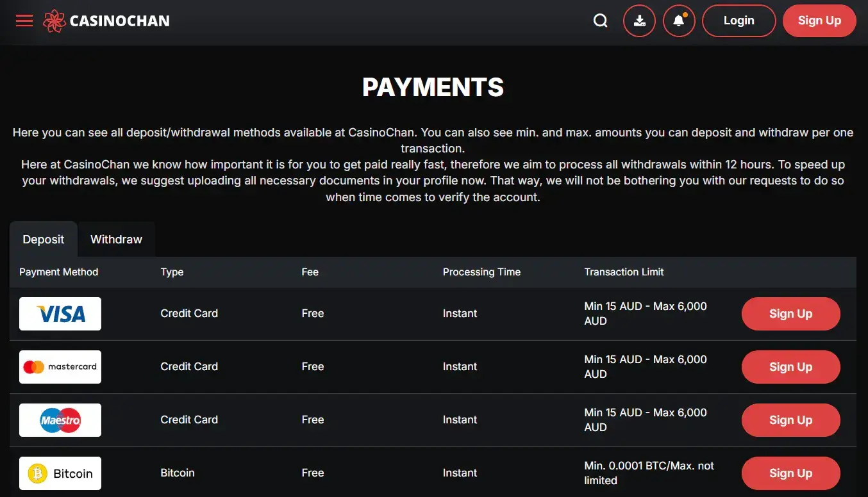Click Free in the Mastercard row

[x=313, y=366]
